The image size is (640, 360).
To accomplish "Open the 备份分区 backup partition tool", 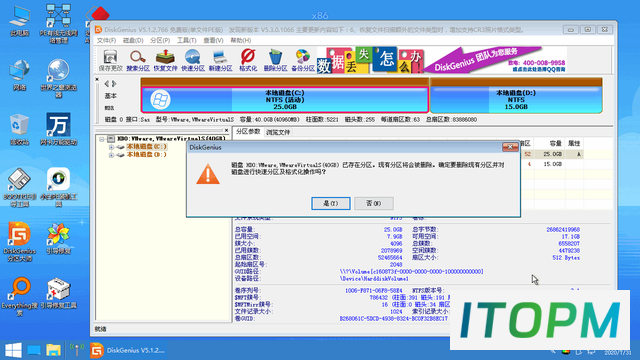I will tap(303, 60).
